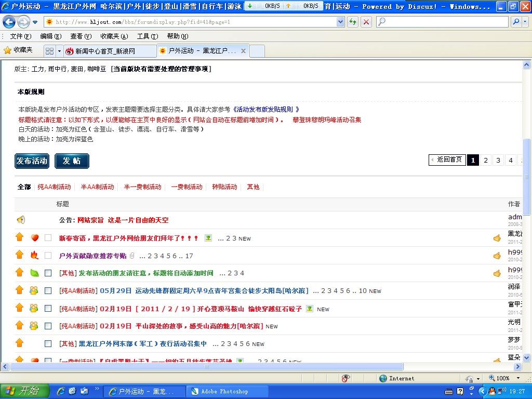Click the browser Back arrow button
The width and height of the screenshot is (532, 399).
(9, 22)
